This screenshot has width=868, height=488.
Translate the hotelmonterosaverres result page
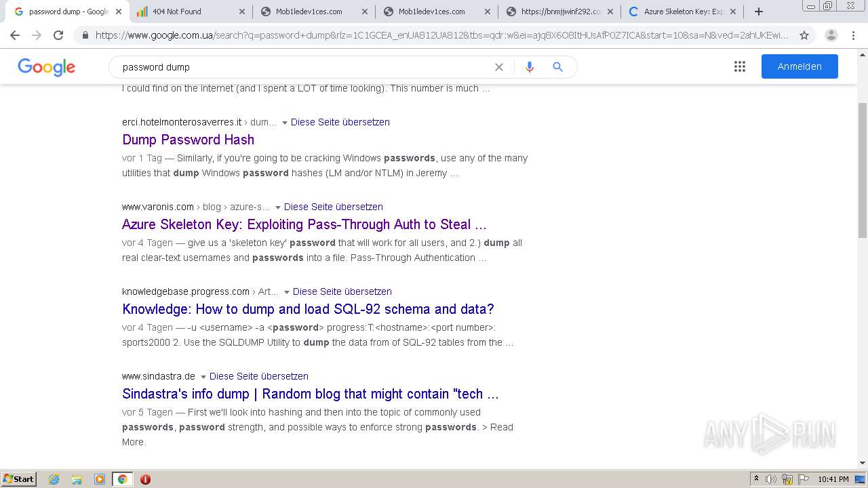coord(340,122)
